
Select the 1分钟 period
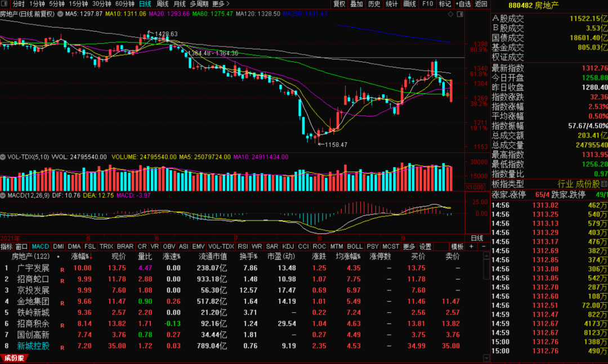37,4
